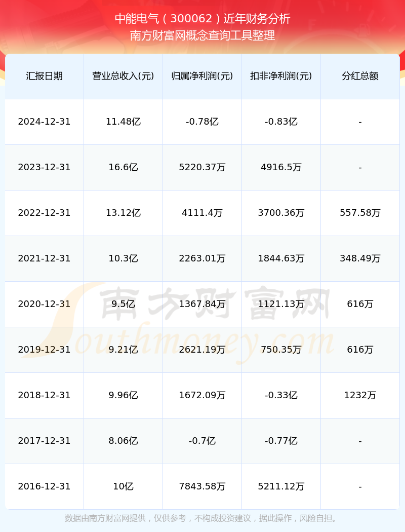Click revenue value 13.12亿

(x=124, y=213)
